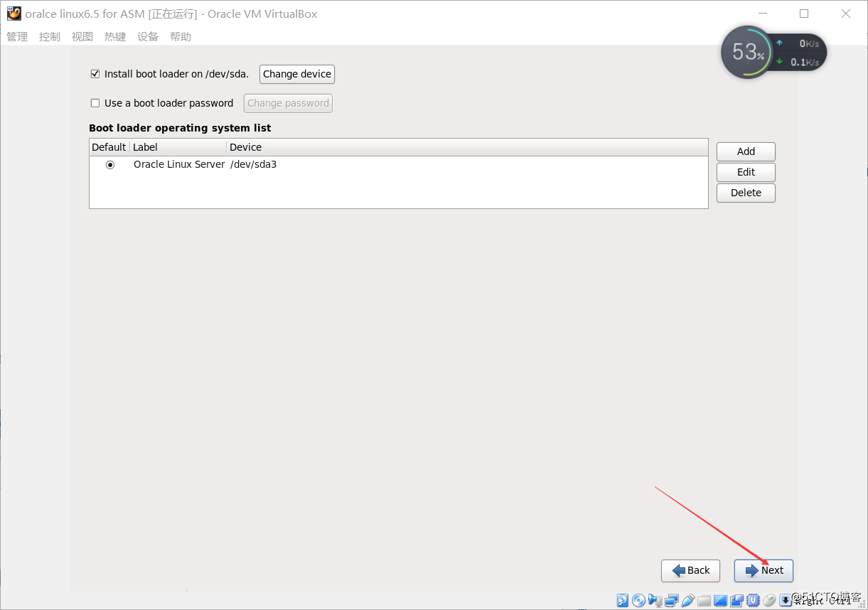Enable Use a boot loader password

(x=95, y=103)
